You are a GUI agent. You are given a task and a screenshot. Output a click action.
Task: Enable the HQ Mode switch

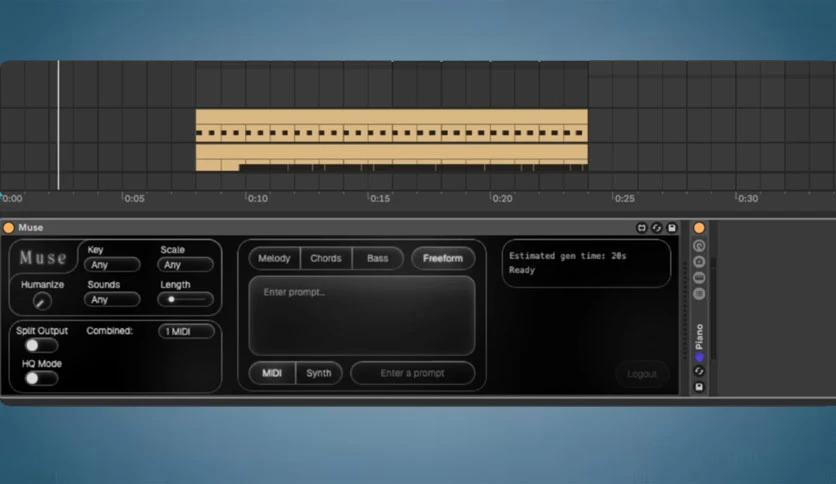coord(40,378)
